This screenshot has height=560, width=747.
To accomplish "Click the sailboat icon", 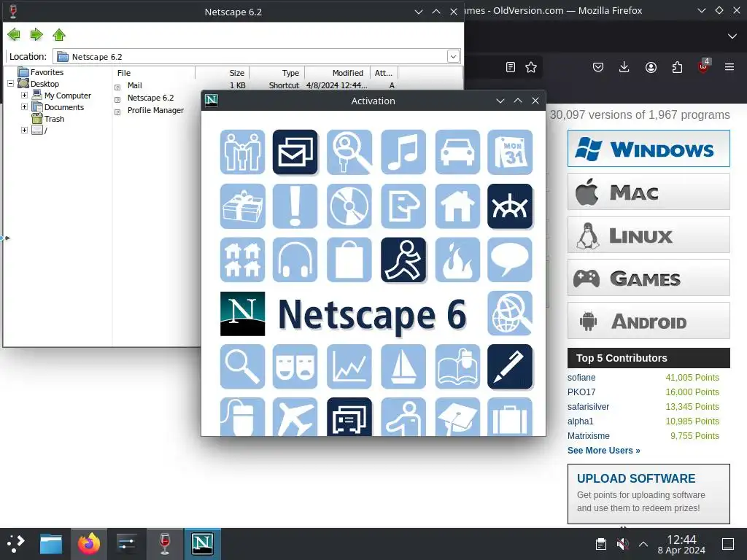I will (403, 367).
